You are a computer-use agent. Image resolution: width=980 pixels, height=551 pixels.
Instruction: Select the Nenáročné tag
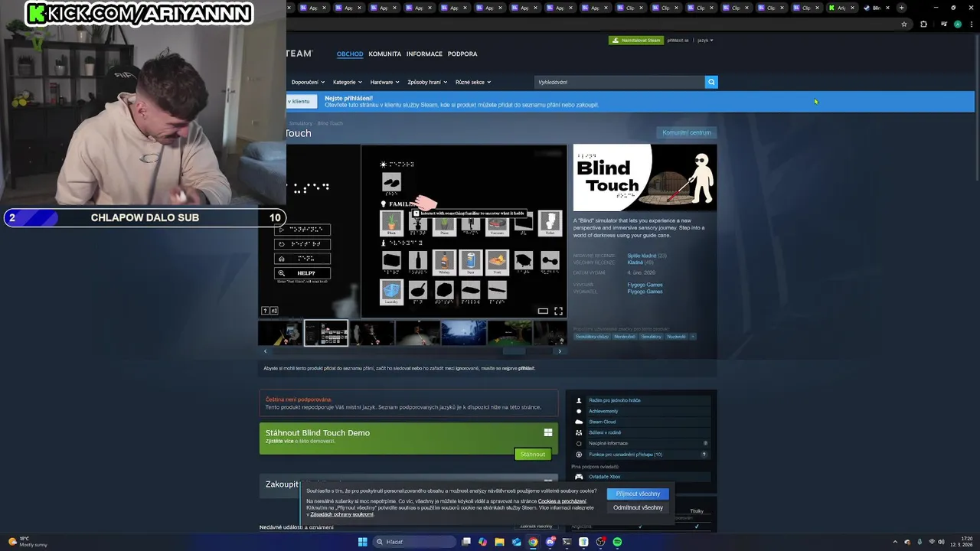point(624,337)
